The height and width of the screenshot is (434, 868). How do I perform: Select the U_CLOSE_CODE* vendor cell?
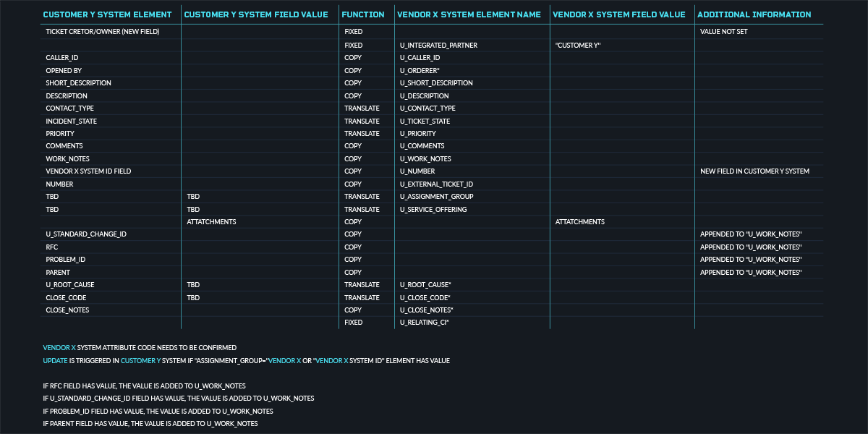425,297
